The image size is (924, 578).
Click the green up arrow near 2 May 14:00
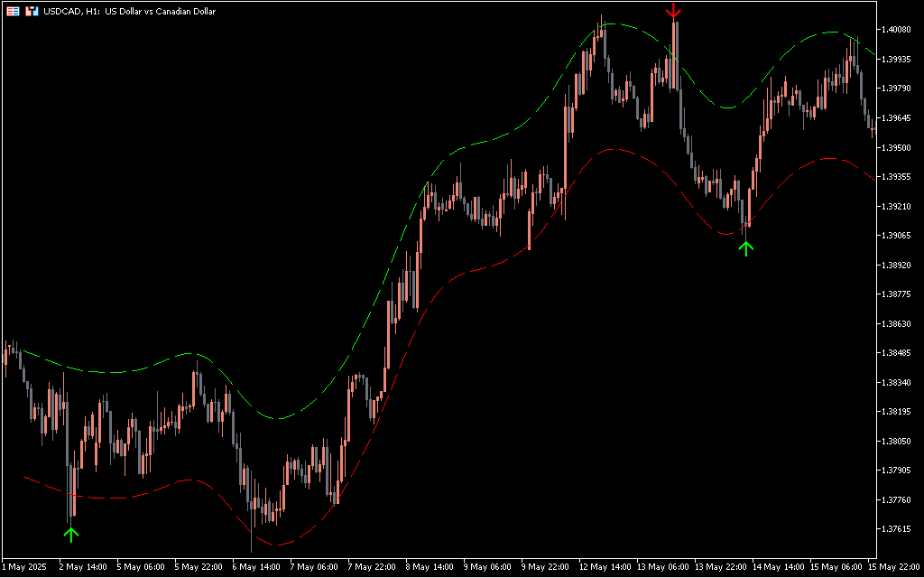tap(71, 534)
